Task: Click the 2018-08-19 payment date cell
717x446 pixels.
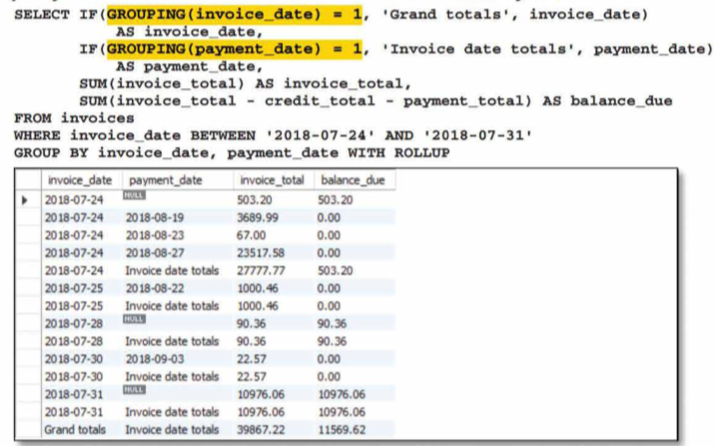Action: coord(156,217)
